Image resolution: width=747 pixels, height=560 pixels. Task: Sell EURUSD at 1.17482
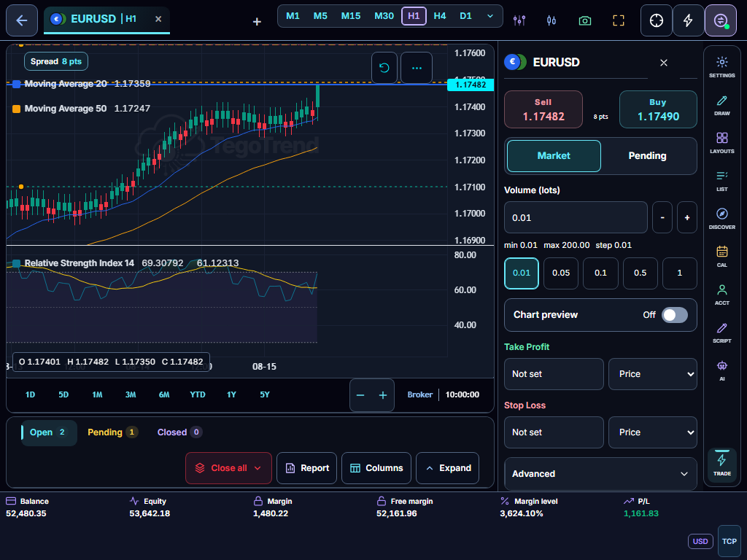pyautogui.click(x=543, y=109)
